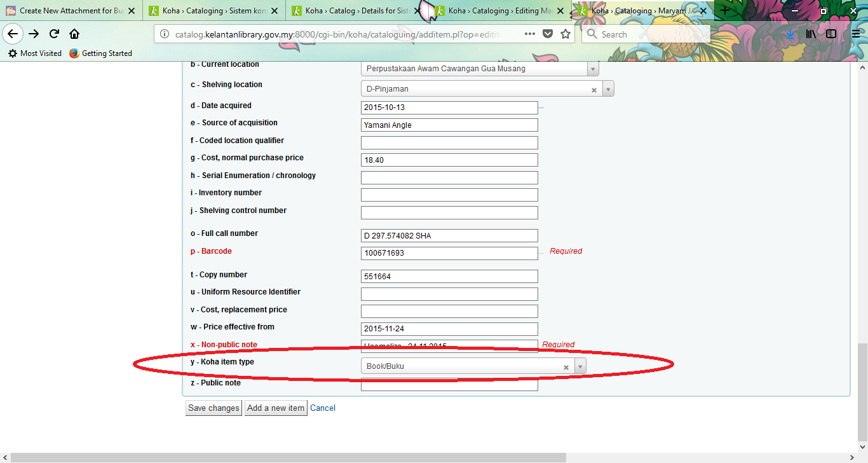Expand the Shelving location dropdown arrow
The width and height of the screenshot is (868, 463).
tap(608, 90)
